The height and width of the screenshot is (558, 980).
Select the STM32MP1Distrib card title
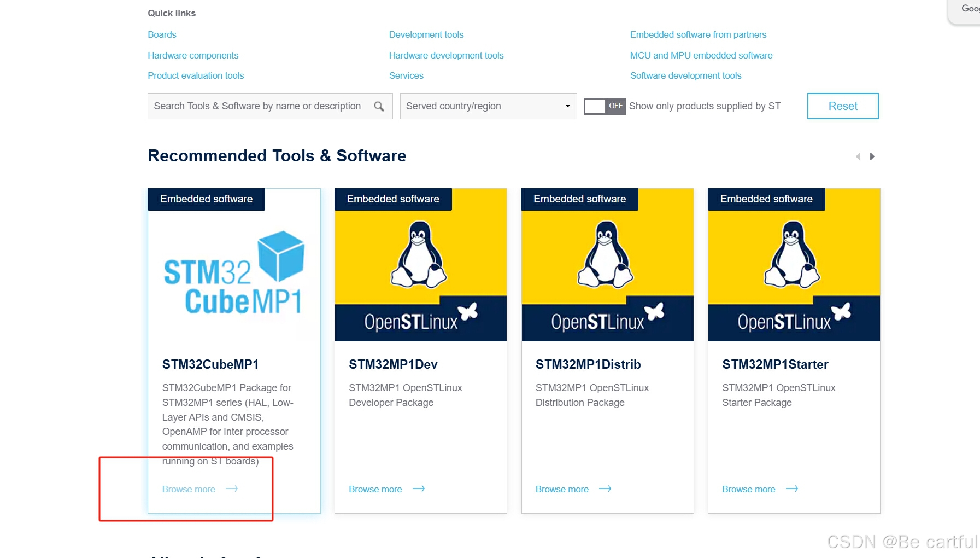(x=588, y=364)
